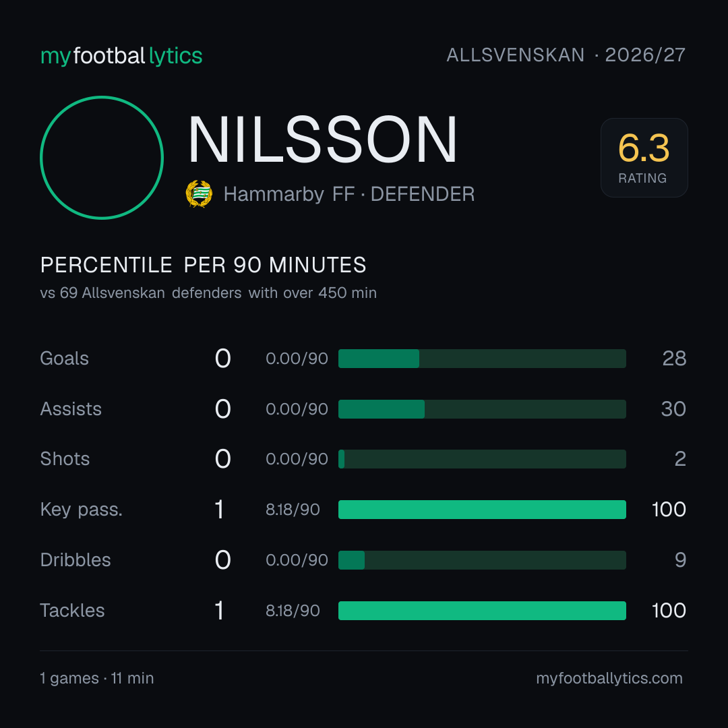728x728 pixels.
Task: Click the Hammarby FF club crest icon
Action: 199,194
